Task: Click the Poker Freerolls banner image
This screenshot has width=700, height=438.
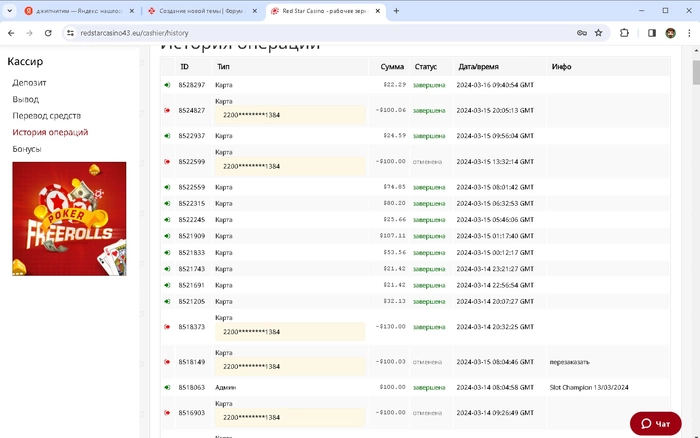Action: 69,219
